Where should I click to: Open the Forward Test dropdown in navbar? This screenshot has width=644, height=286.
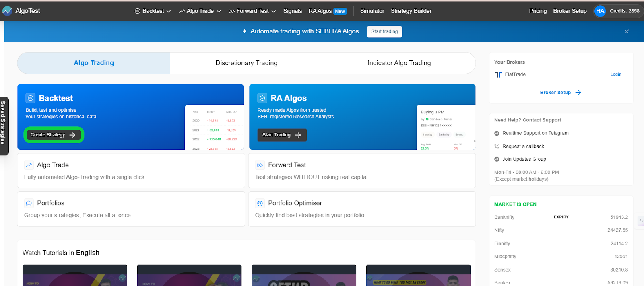pyautogui.click(x=252, y=11)
